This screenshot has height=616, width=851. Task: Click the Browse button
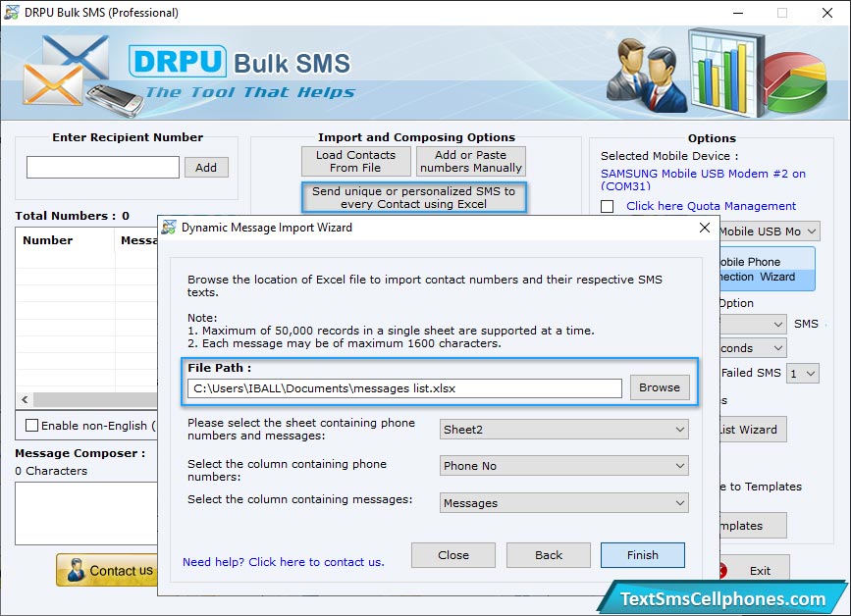click(x=660, y=387)
